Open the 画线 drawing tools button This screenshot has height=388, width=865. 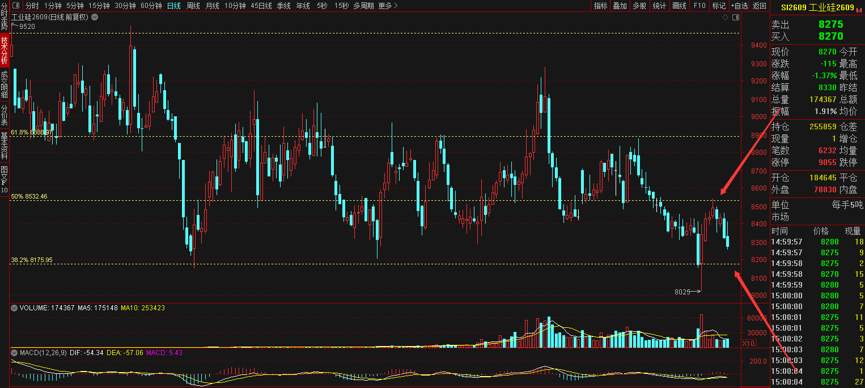[x=679, y=6]
